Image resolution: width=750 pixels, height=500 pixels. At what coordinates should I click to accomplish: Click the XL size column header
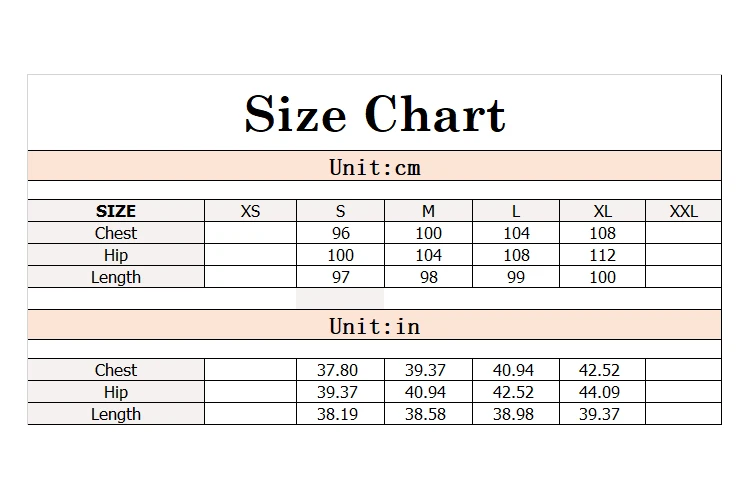(x=603, y=211)
